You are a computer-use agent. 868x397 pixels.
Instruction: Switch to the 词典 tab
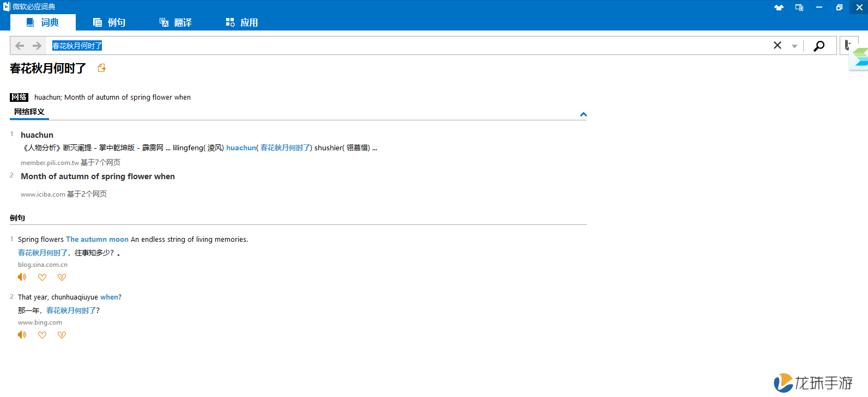click(x=43, y=22)
